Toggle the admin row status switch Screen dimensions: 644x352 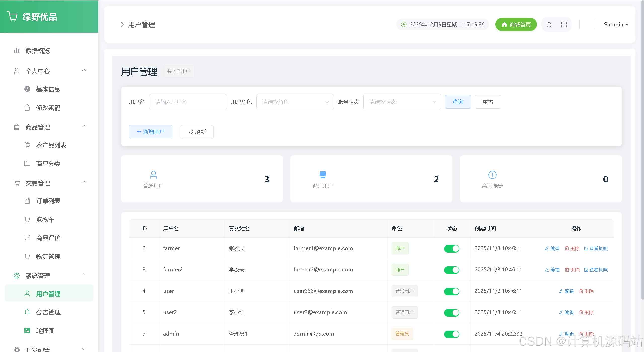point(451,334)
